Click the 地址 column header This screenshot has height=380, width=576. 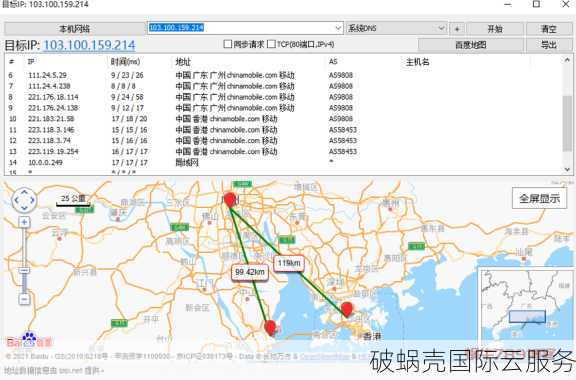(183, 62)
